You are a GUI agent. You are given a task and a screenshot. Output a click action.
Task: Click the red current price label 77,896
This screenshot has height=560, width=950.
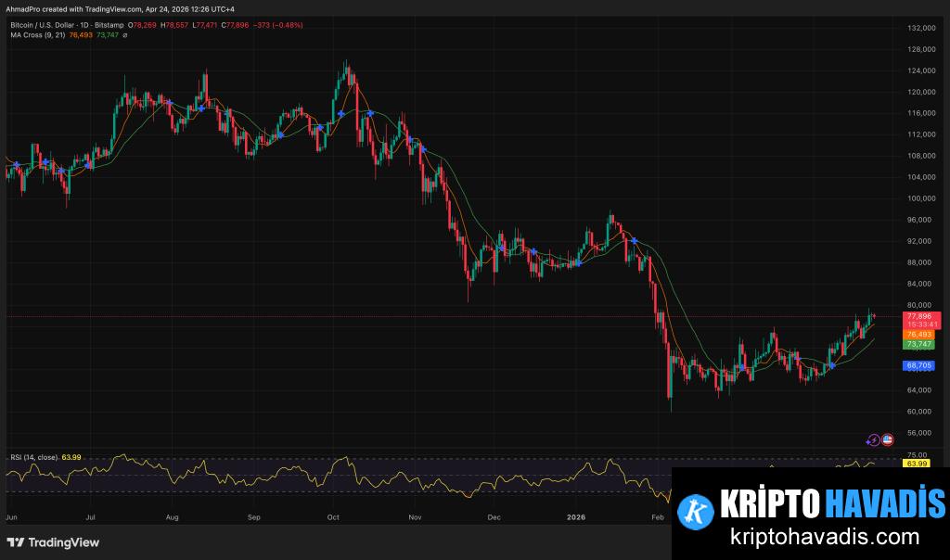[920, 316]
